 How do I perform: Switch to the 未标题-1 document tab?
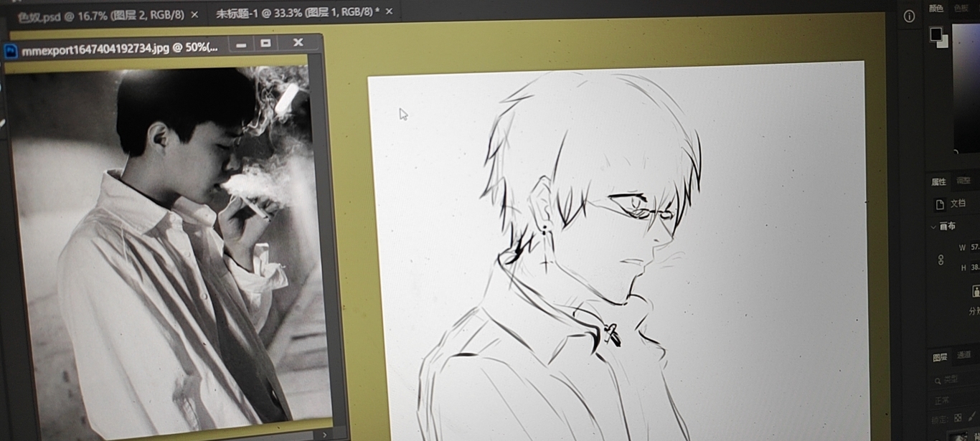point(297,12)
